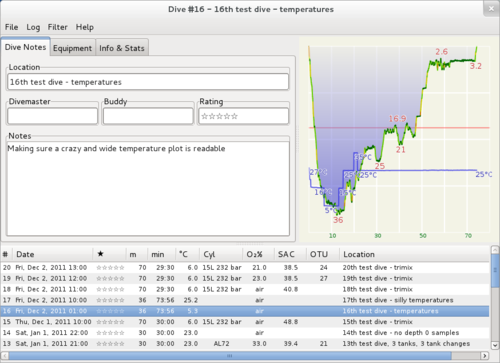Sort dives by the # column header
Screen dimensions: 500x363
click(x=6, y=254)
